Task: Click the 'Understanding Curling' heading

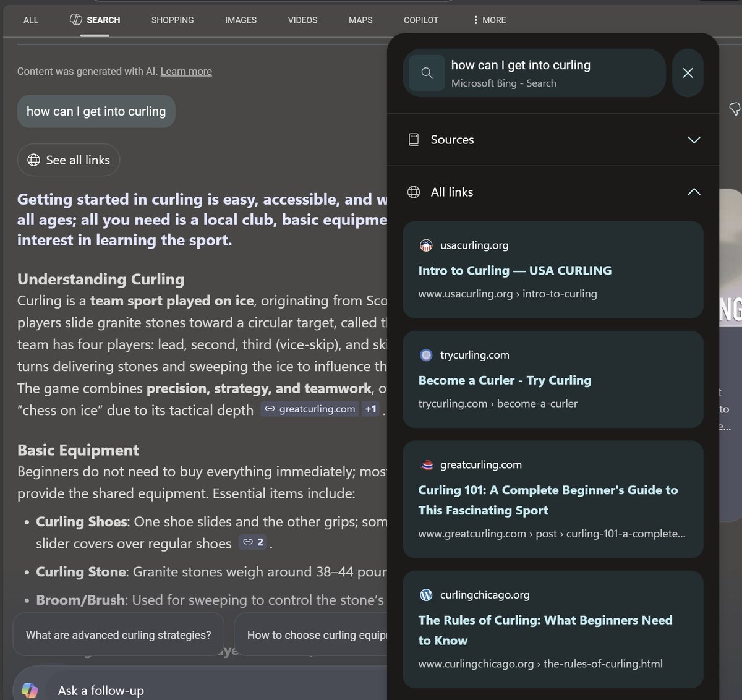Action: 101,279
